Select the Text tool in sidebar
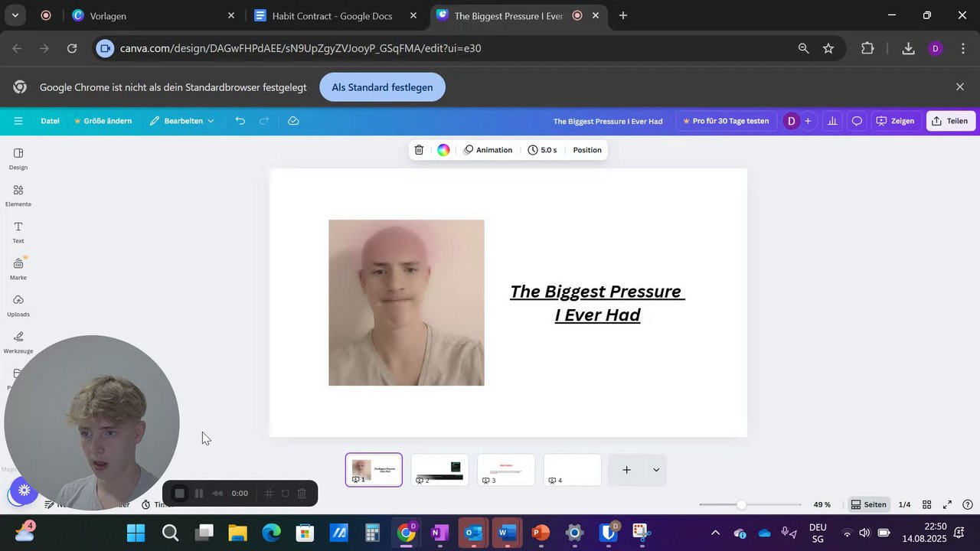The width and height of the screenshot is (980, 551). tap(18, 232)
